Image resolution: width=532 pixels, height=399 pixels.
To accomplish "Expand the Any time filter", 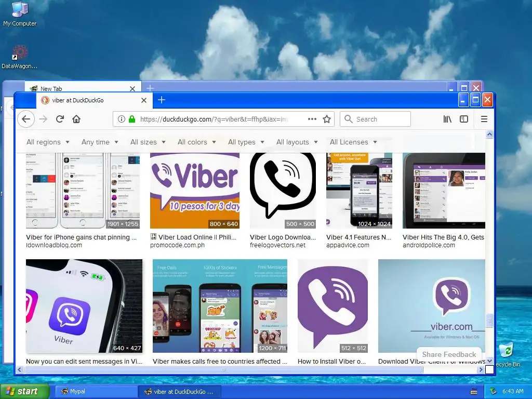I will click(x=100, y=142).
